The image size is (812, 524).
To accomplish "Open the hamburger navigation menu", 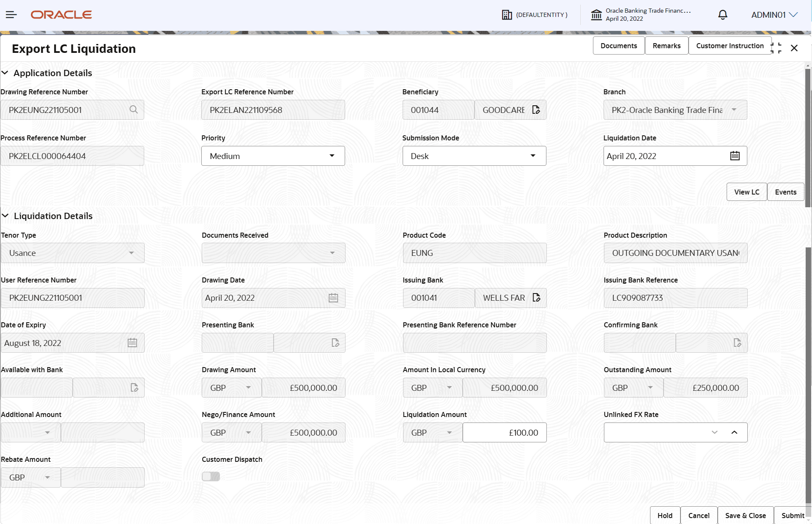I will 11,14.
